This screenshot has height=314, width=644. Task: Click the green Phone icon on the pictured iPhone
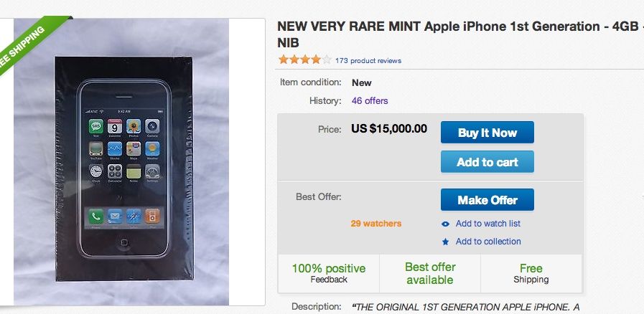(x=95, y=215)
